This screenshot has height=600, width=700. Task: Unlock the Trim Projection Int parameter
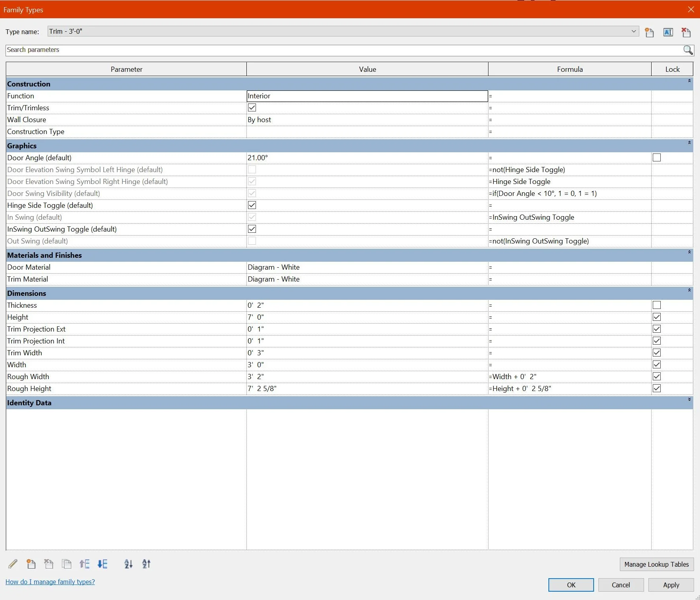pyautogui.click(x=657, y=341)
